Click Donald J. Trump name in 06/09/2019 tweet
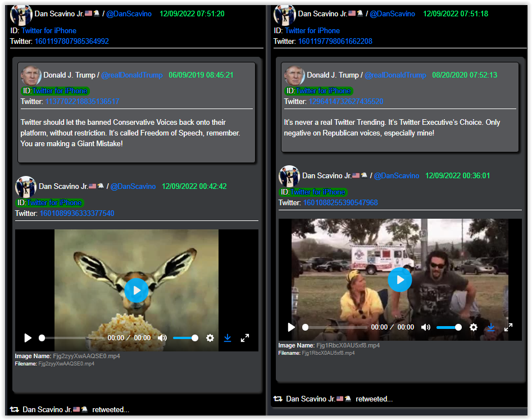The image size is (532, 420). 69,75
